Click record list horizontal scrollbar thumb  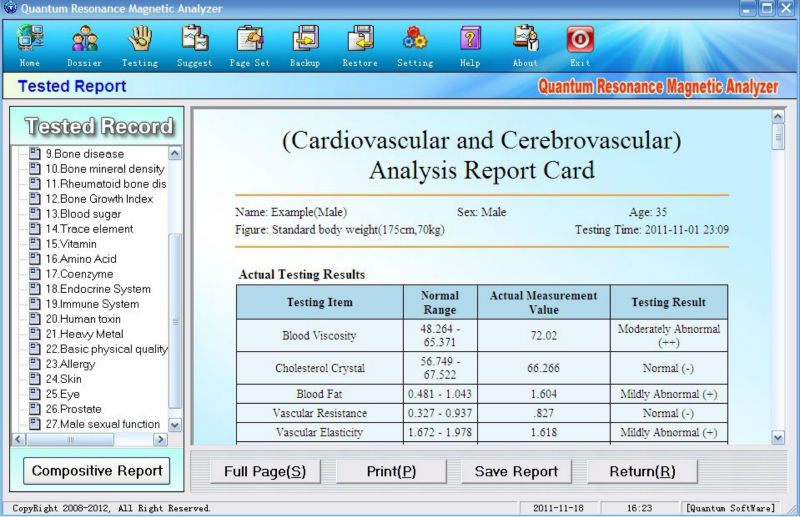[x=70, y=439]
